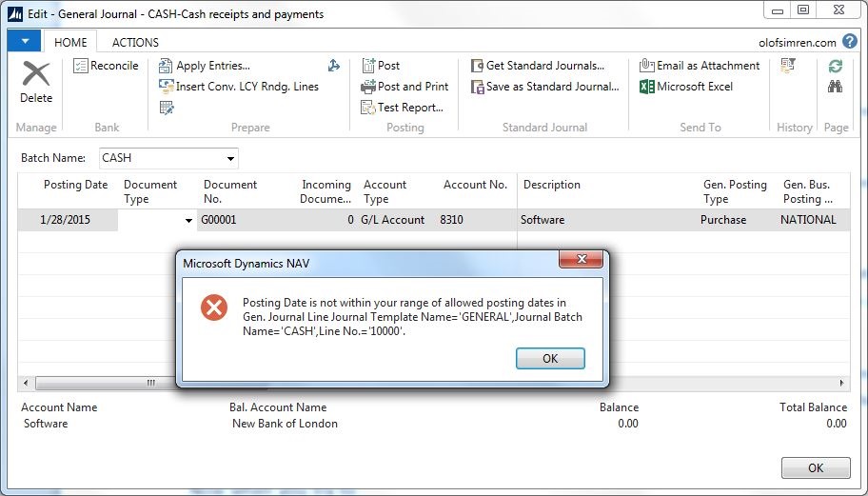The image size is (868, 496).
Task: Click the Account No. column header
Action: click(x=475, y=185)
